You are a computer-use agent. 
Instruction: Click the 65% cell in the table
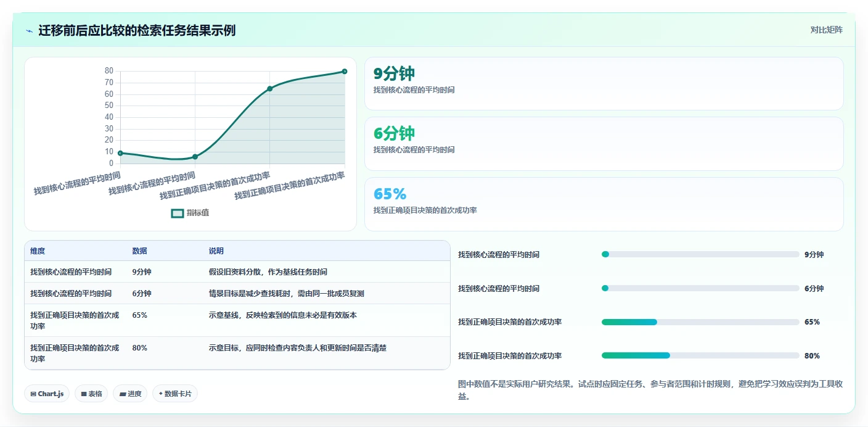coord(139,315)
